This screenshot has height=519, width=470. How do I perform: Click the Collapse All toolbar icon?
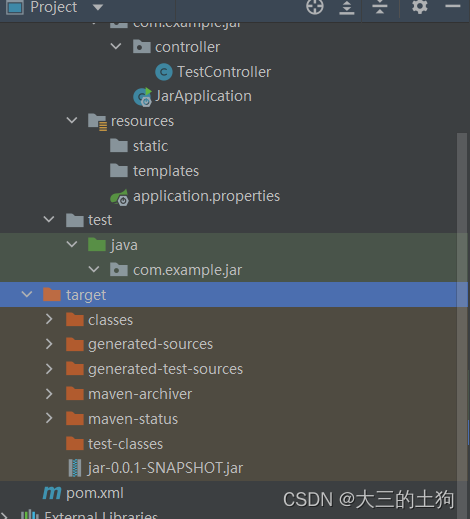[380, 7]
